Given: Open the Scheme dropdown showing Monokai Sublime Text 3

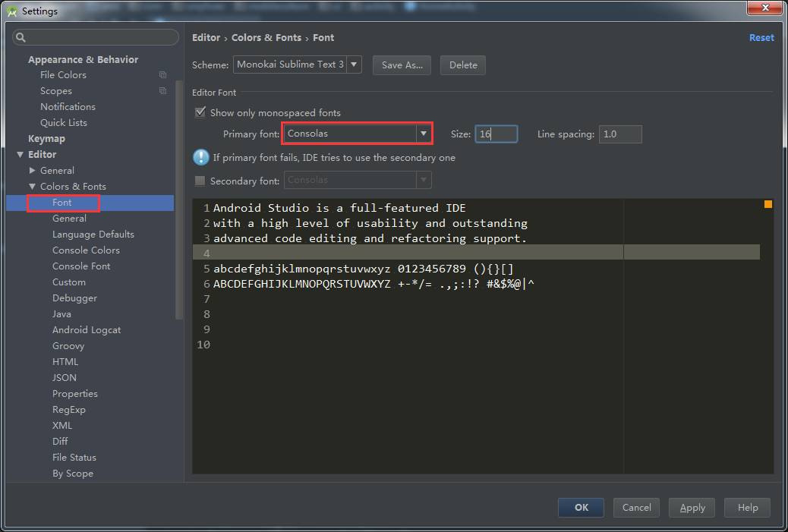Looking at the screenshot, I should [x=353, y=65].
